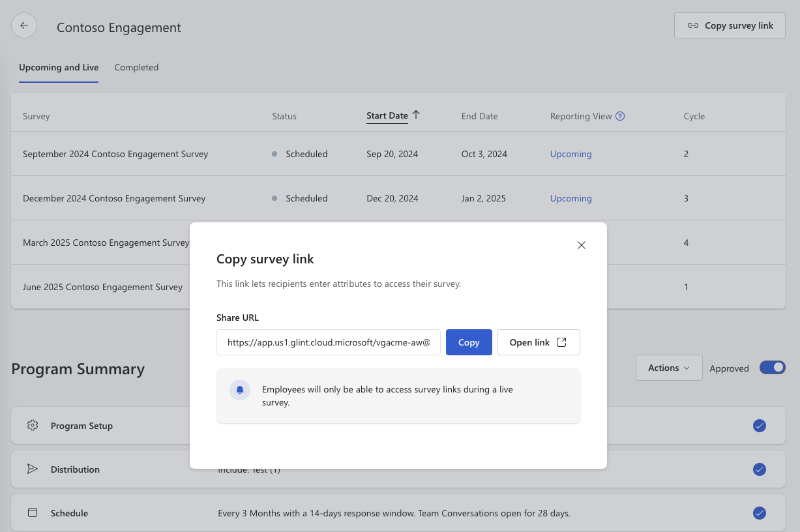Click the Program Setup gear icon
This screenshot has height=532, width=800.
tap(33, 426)
